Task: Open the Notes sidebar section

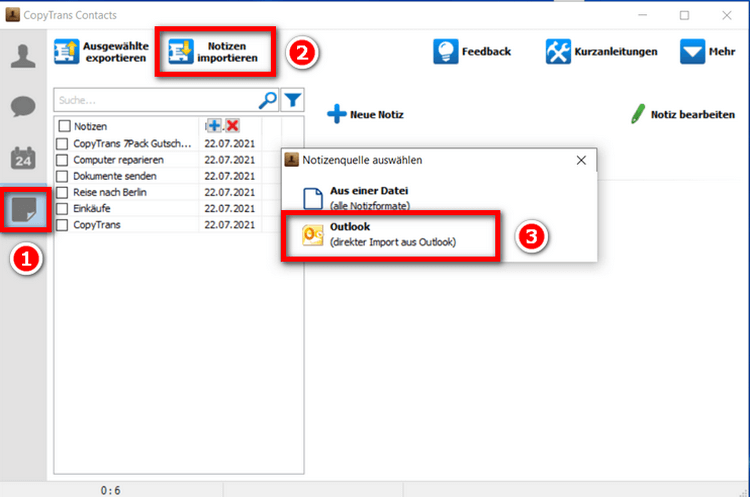Action: coord(24,210)
